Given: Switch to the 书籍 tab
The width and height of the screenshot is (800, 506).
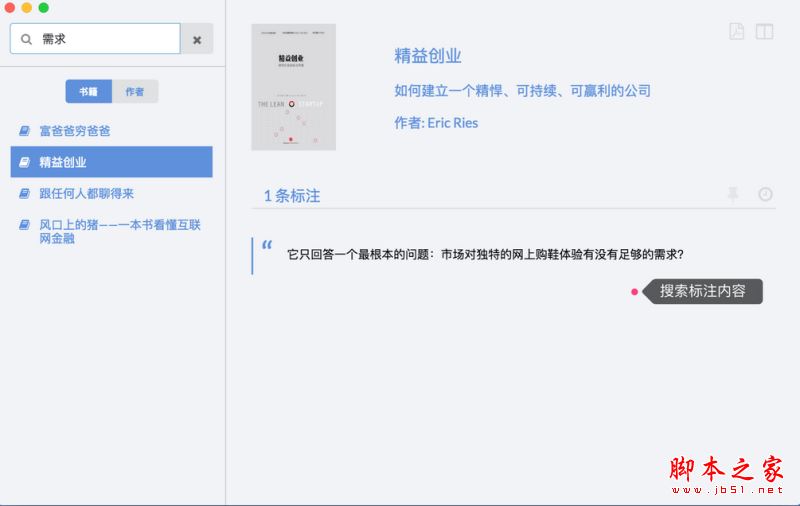Looking at the screenshot, I should pos(89,91).
